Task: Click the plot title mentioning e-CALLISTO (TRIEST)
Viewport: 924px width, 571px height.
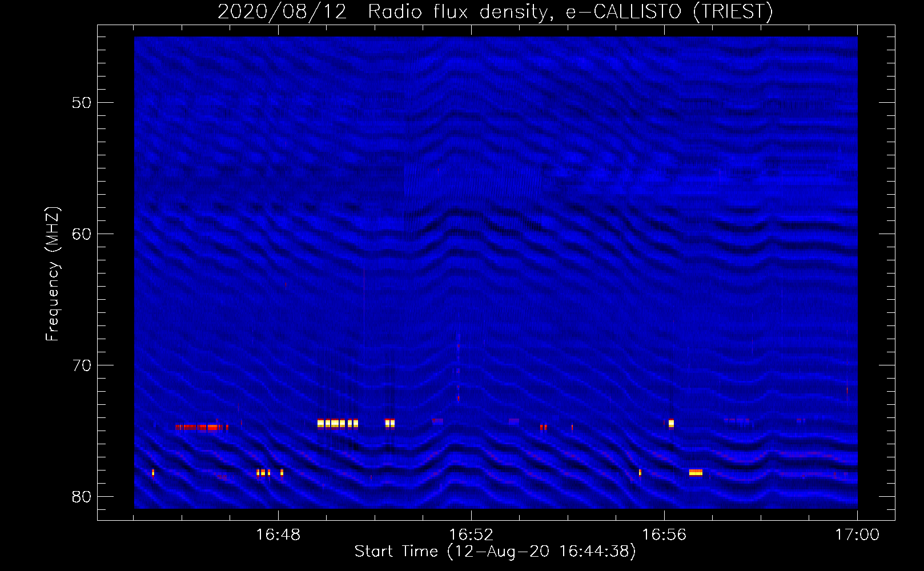Action: pos(495,11)
